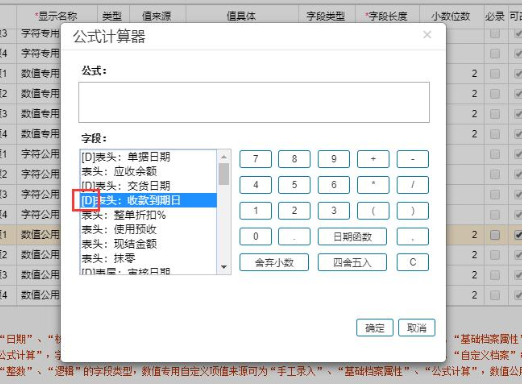This screenshot has height=384, width=522.
Task: Click the number 7 key
Action: (x=256, y=159)
